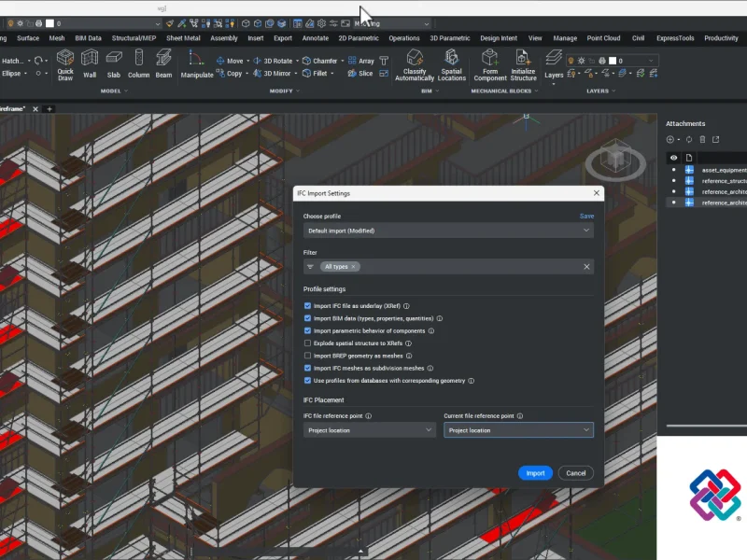Image resolution: width=747 pixels, height=560 pixels.
Task: Click the filter funnel icon
Action: [x=310, y=267]
